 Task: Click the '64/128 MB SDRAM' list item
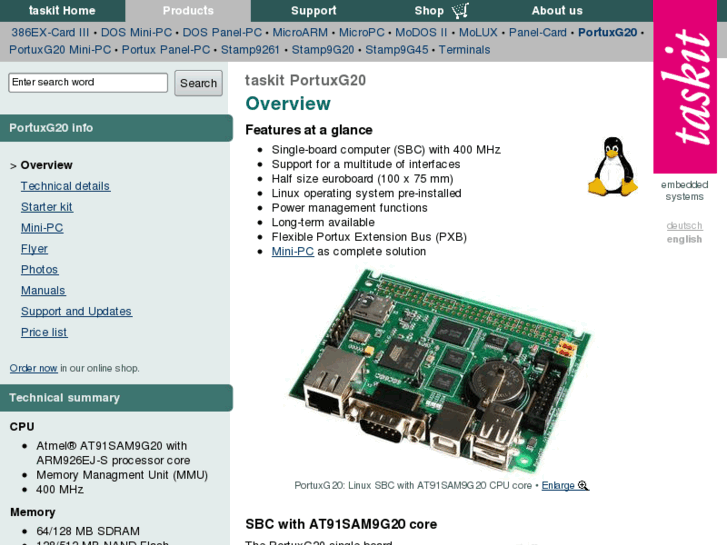[x=88, y=531]
